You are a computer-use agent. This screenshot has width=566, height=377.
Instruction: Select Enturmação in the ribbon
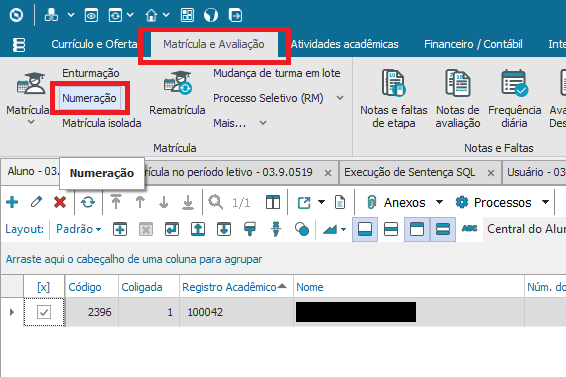tap(91, 73)
